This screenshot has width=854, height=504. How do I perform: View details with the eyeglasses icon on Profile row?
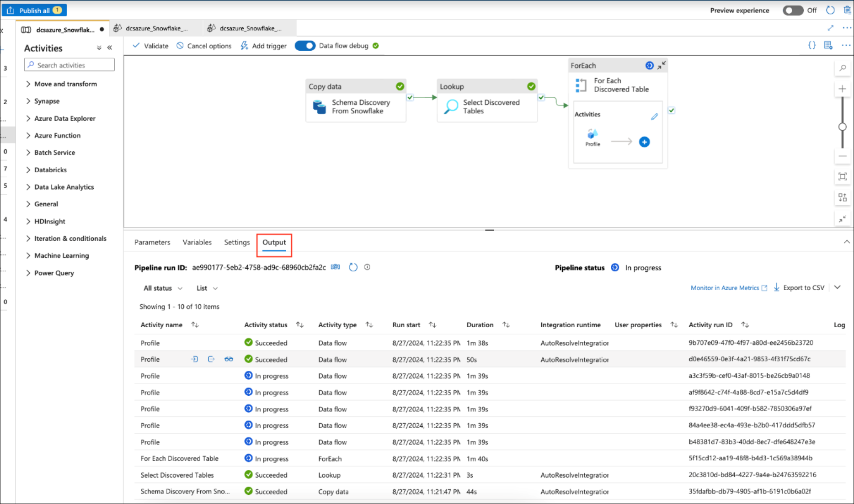tap(229, 359)
